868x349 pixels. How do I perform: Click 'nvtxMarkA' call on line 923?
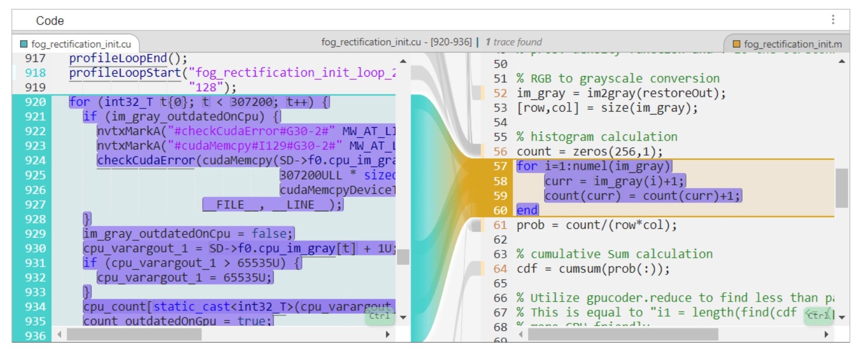(x=129, y=145)
